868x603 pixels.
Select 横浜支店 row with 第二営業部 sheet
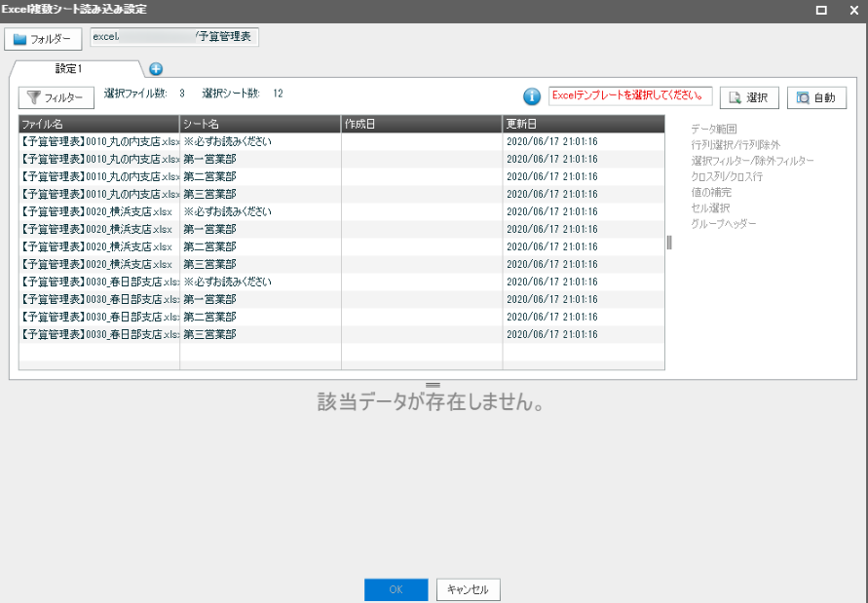point(342,247)
